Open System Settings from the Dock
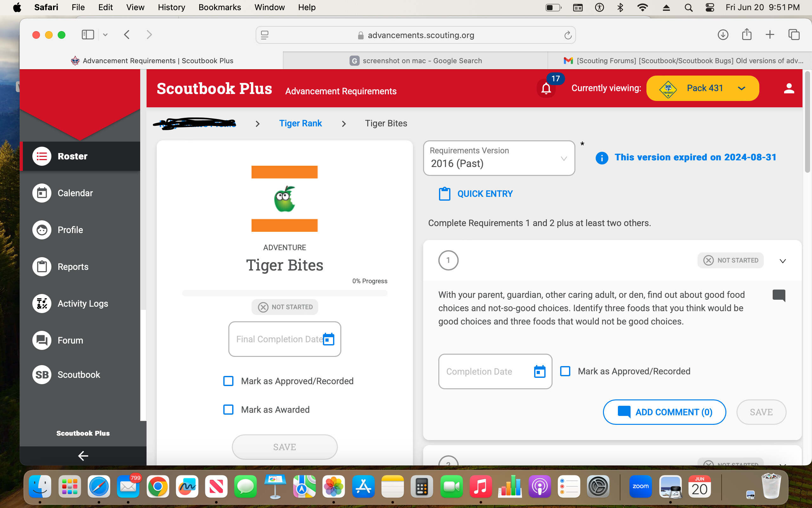812x508 pixels. tap(598, 486)
